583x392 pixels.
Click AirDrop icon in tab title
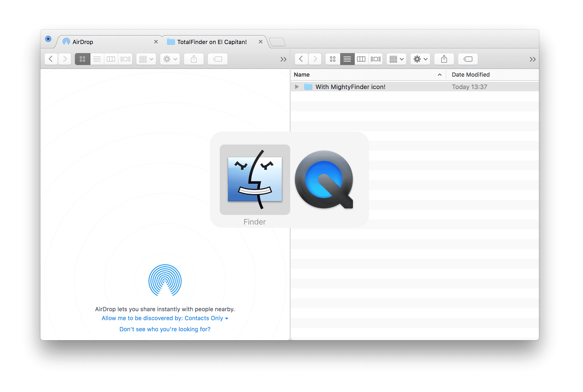66,41
